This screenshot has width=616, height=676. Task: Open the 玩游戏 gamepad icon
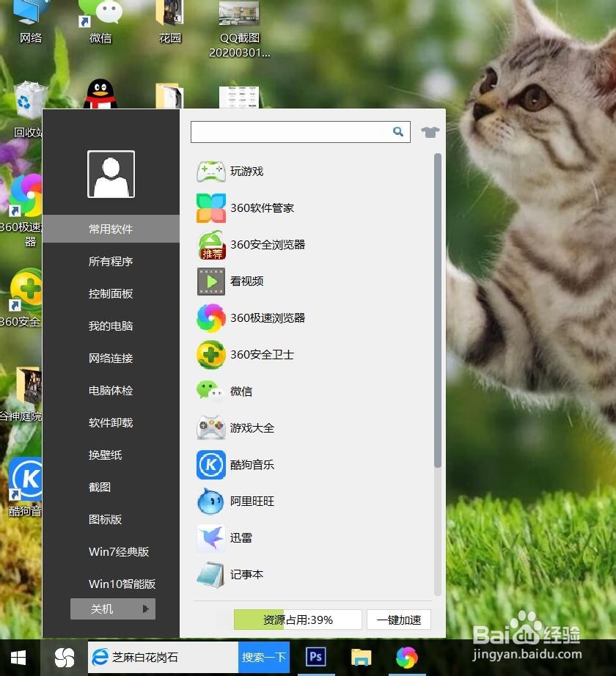210,172
